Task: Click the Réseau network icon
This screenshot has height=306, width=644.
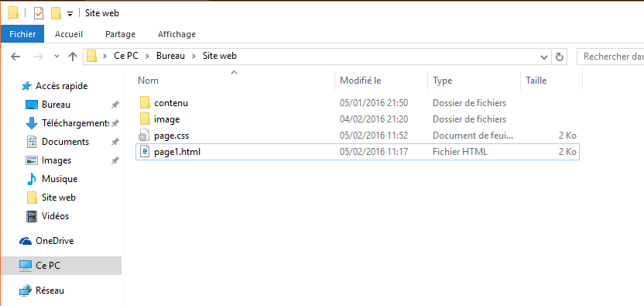Action: (x=26, y=291)
